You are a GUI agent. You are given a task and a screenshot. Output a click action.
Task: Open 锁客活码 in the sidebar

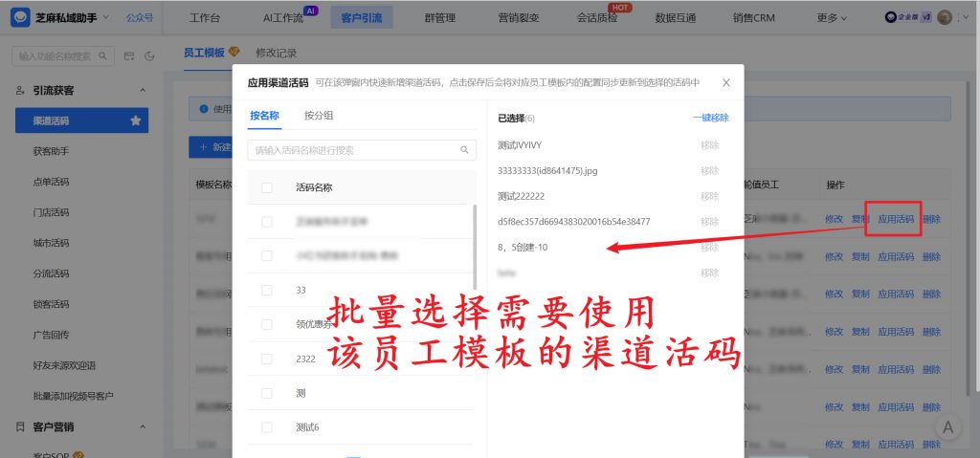(51, 304)
